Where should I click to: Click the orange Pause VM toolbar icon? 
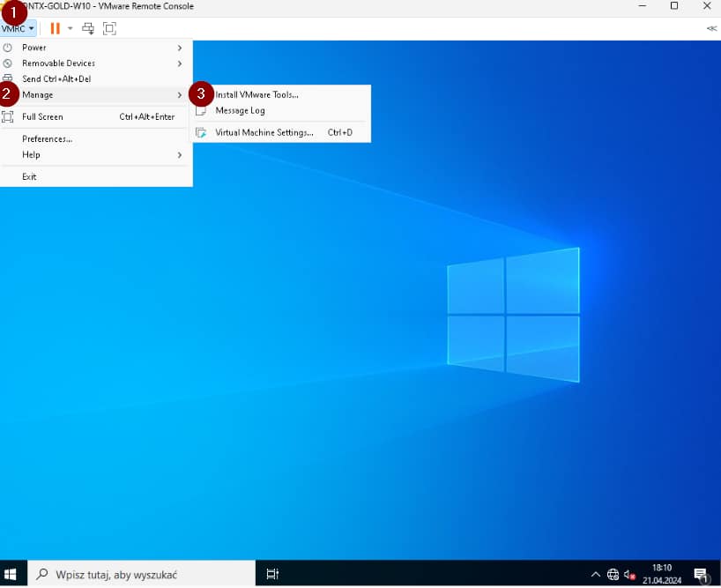point(55,28)
